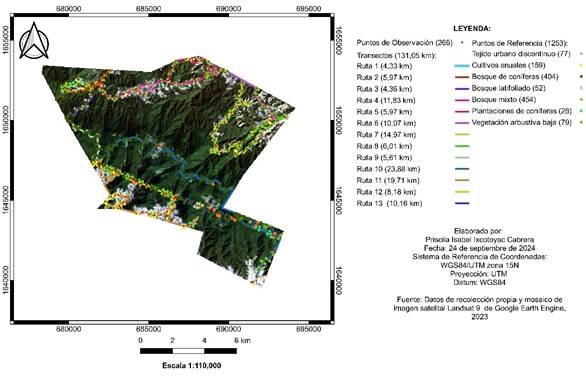The width and height of the screenshot is (586, 380).
Task: Click the 685000 coordinate label at top
Action: point(148,8)
